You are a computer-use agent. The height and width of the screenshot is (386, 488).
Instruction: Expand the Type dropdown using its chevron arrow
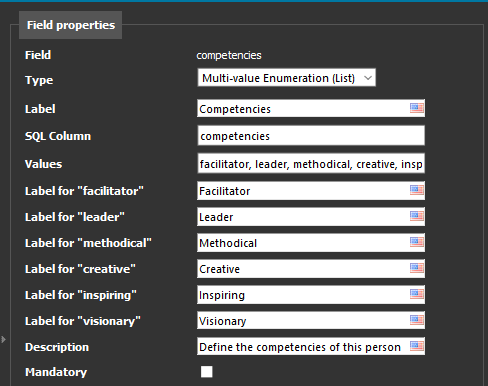point(368,78)
